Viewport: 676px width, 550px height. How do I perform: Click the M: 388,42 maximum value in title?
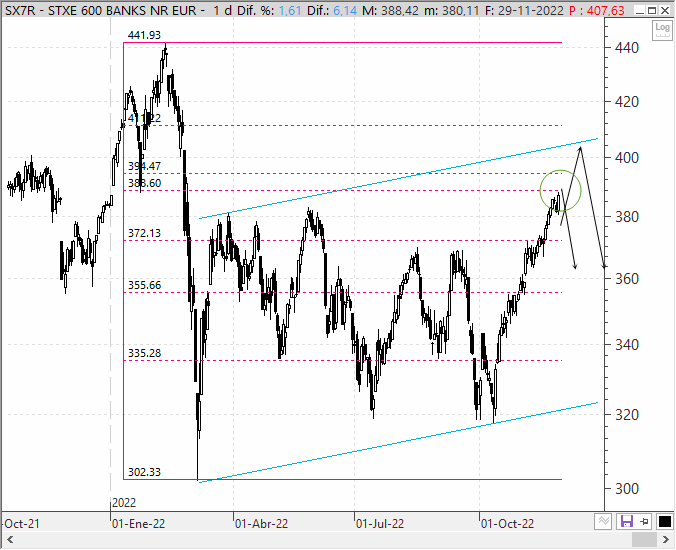(x=390, y=10)
